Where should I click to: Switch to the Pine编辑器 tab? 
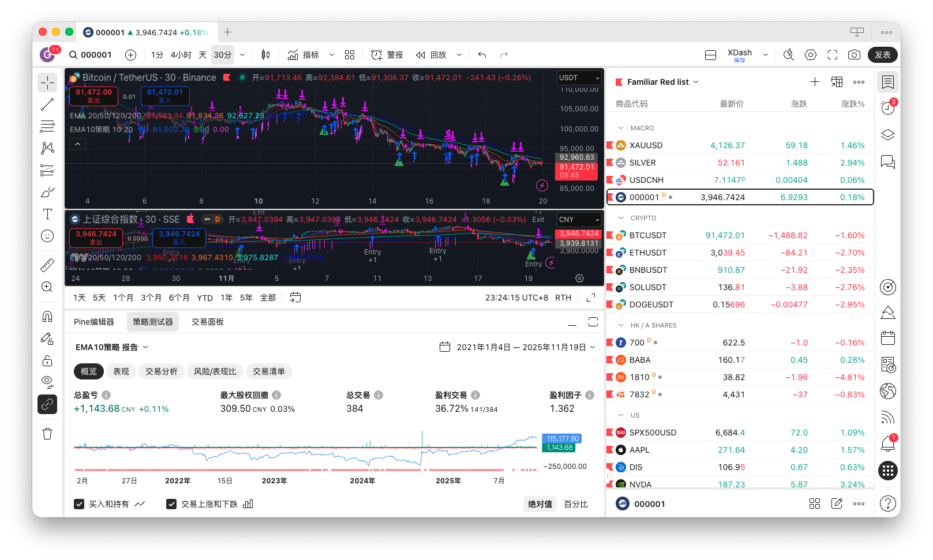coord(94,322)
